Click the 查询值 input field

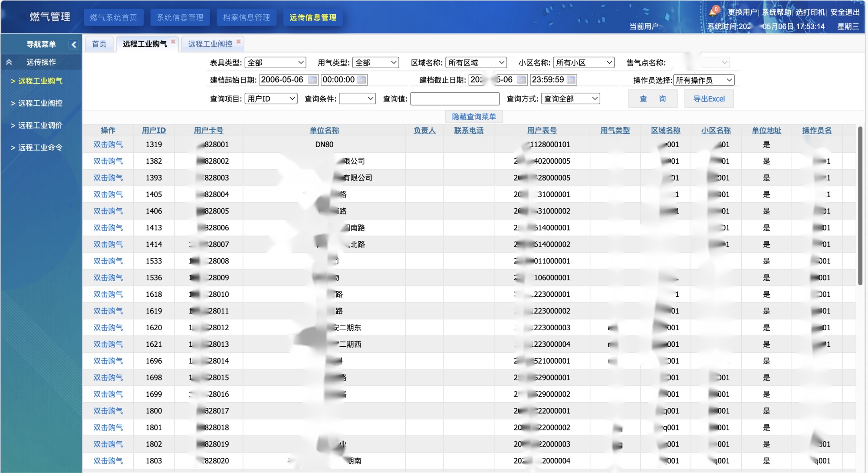point(455,99)
